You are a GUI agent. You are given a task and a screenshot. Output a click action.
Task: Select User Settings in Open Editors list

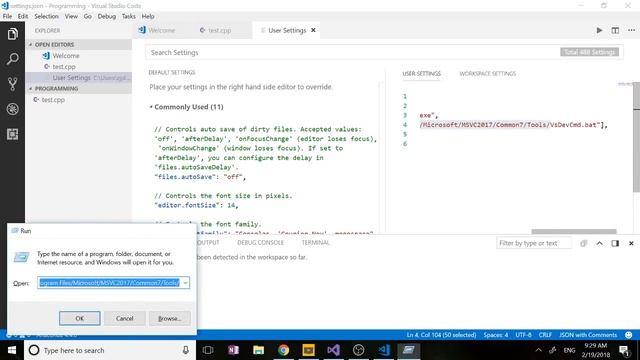79,78
